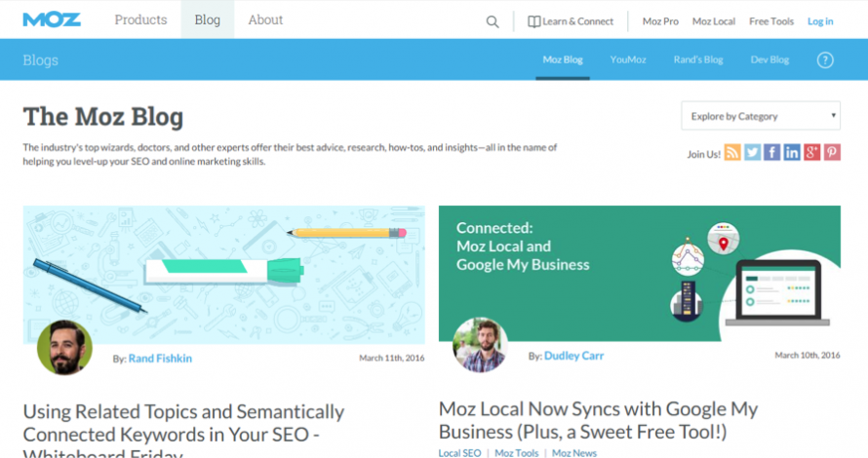This screenshot has width=868, height=458.
Task: Click Rand Fishkin's avatar photo
Action: 64,347
